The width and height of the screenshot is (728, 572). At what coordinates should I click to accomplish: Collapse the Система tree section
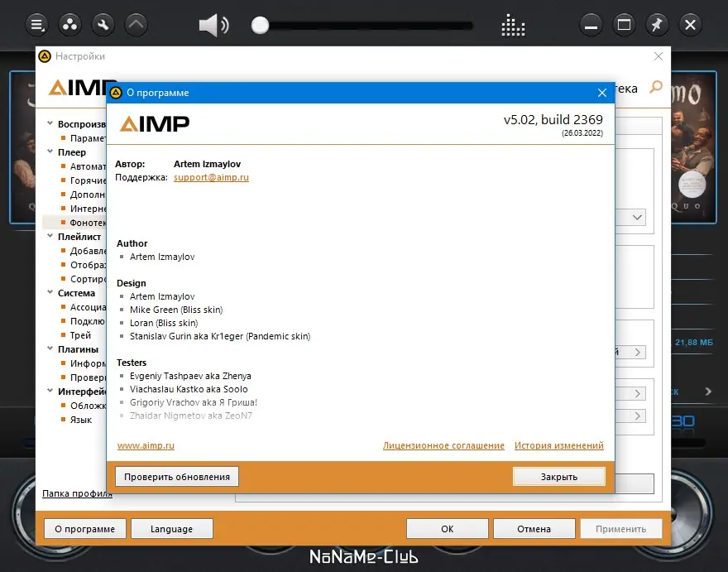pyautogui.click(x=50, y=292)
